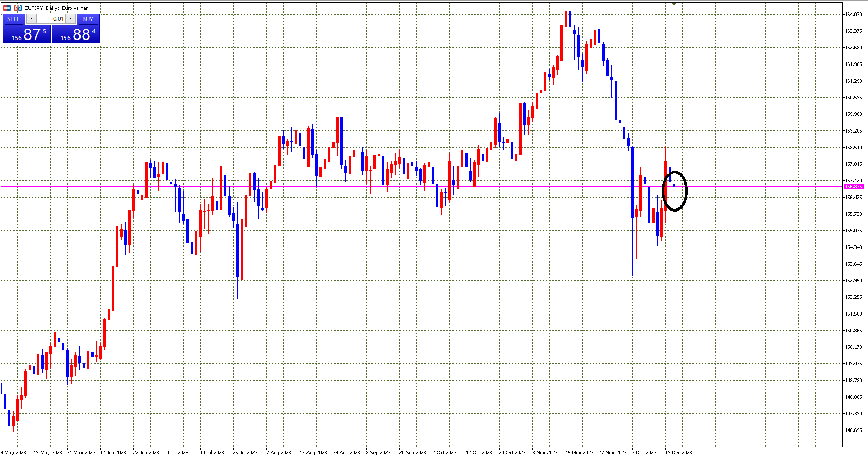Select the black ellipse drawn on the chart

tap(686, 191)
